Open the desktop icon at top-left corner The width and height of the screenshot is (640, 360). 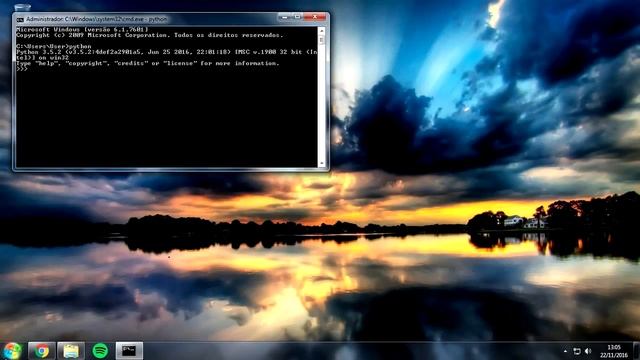(22, 7)
